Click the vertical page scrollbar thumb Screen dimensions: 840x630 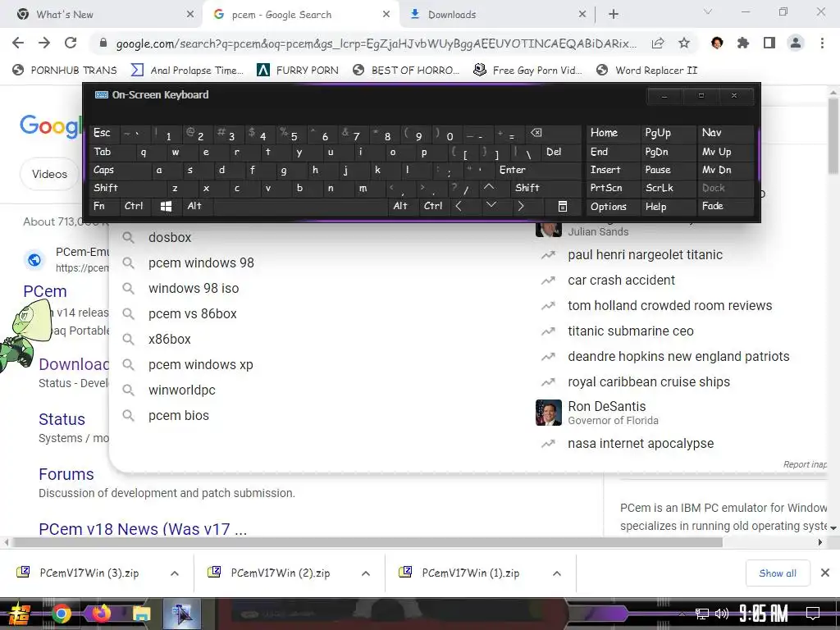pos(833,137)
